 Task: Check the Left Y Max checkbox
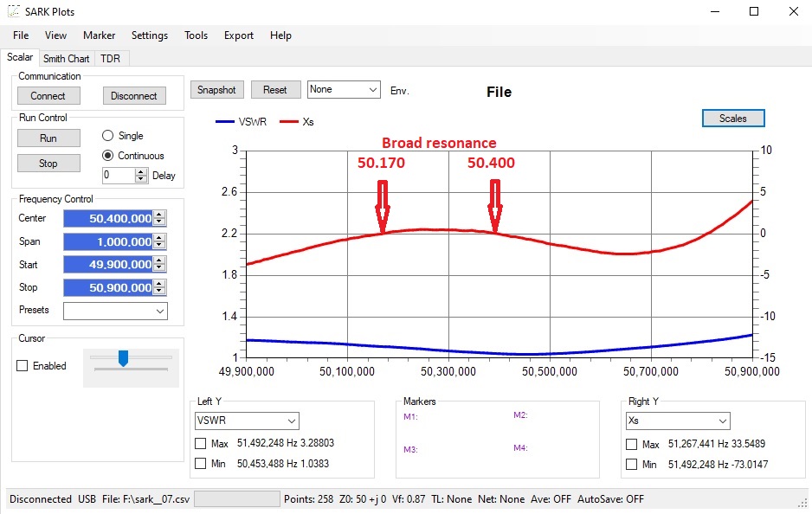[201, 444]
